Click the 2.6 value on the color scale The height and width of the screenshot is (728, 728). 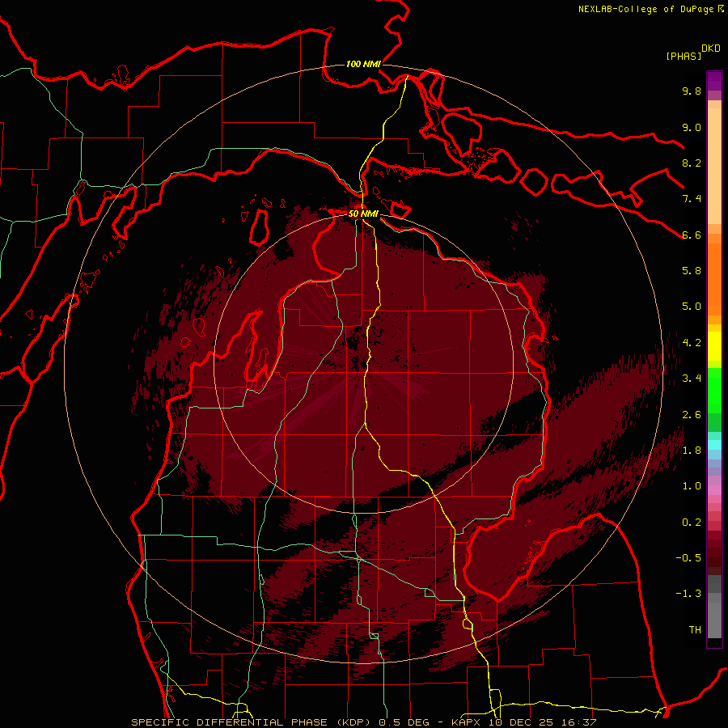tap(692, 415)
